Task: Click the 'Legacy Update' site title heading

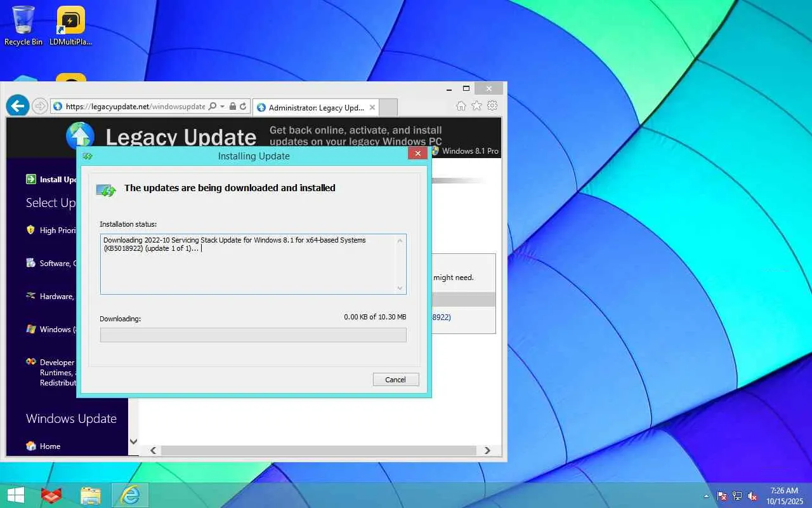Action: point(181,137)
